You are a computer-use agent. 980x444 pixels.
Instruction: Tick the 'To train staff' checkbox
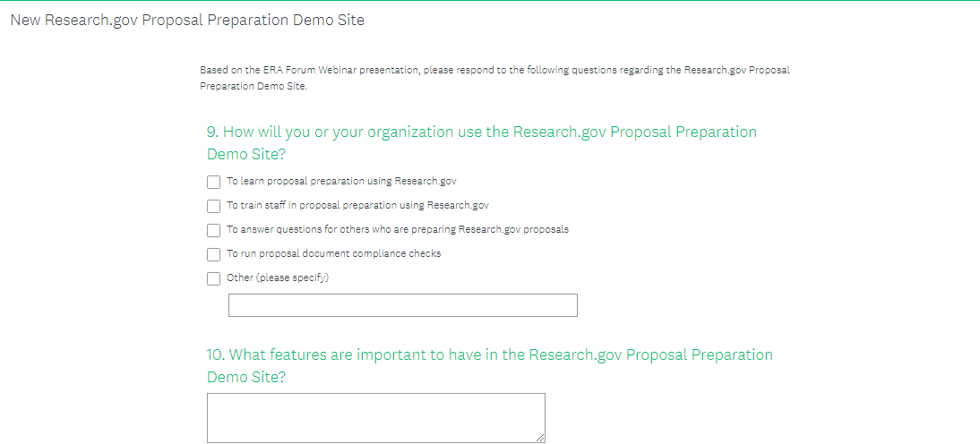coord(213,206)
